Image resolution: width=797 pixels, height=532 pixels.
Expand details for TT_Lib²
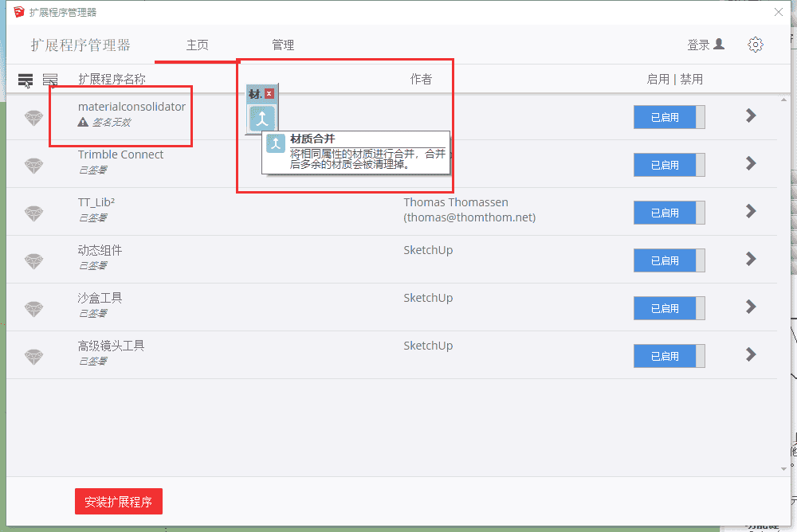coord(751,211)
